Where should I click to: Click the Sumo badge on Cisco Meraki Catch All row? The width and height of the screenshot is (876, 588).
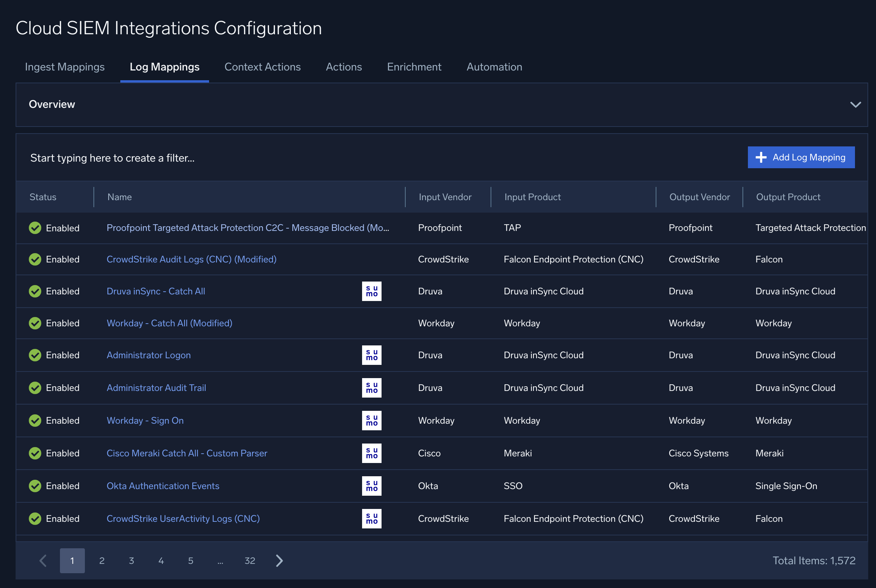[371, 453]
